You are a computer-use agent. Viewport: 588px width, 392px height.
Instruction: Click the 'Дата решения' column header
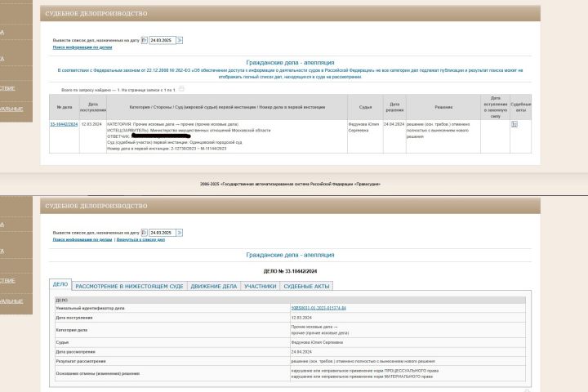click(x=394, y=107)
